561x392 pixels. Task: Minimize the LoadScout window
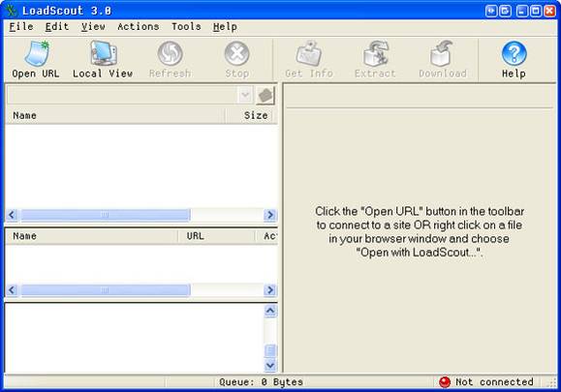(x=522, y=11)
